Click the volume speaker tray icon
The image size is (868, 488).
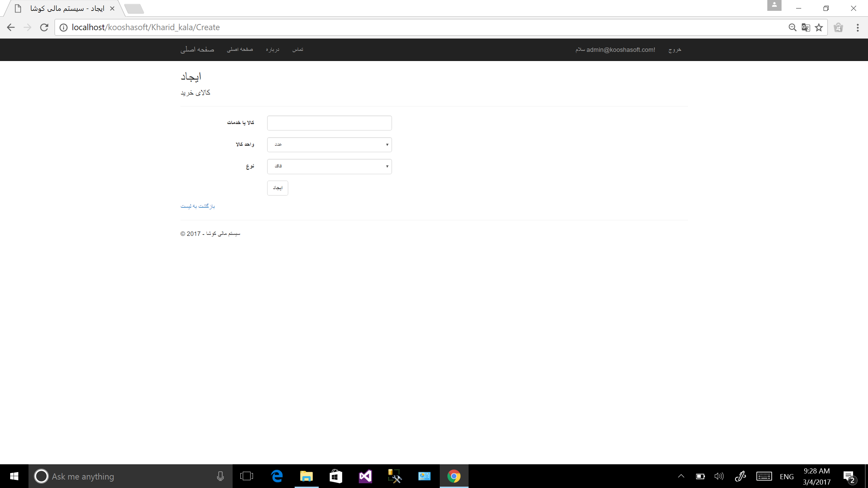pos(718,476)
